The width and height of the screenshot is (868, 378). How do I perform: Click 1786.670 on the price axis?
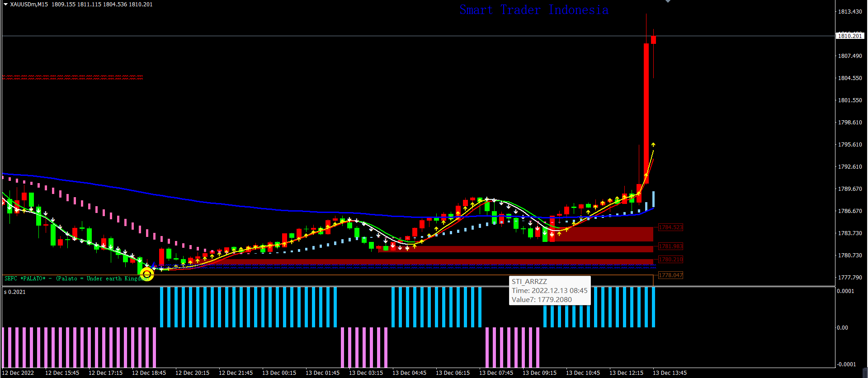tap(850, 211)
